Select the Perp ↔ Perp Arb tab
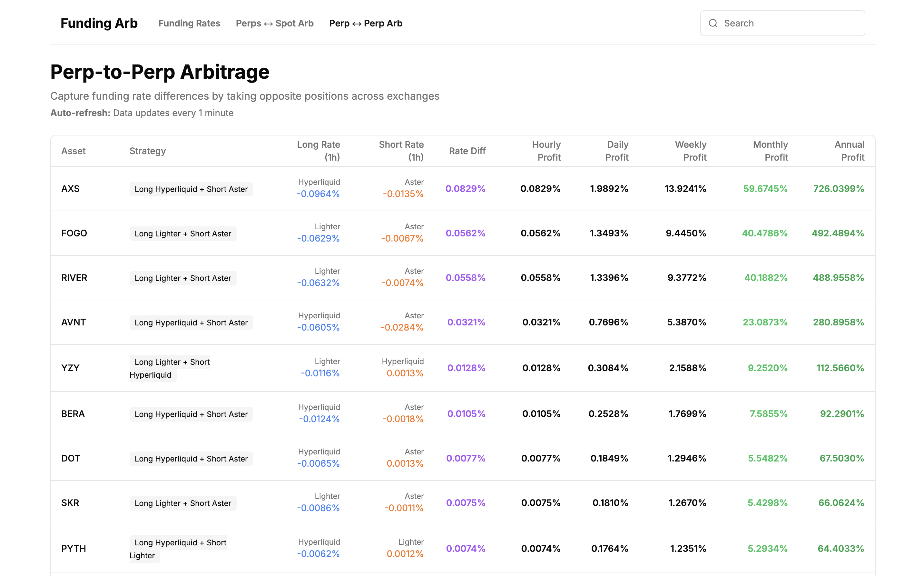 366,23
